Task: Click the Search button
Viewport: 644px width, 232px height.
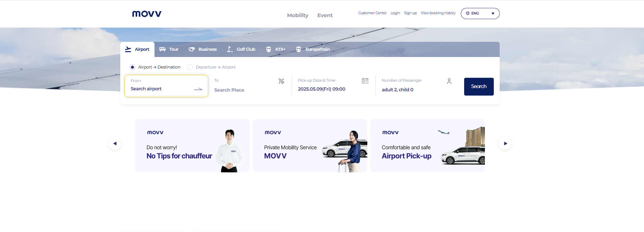Action: pyautogui.click(x=479, y=87)
